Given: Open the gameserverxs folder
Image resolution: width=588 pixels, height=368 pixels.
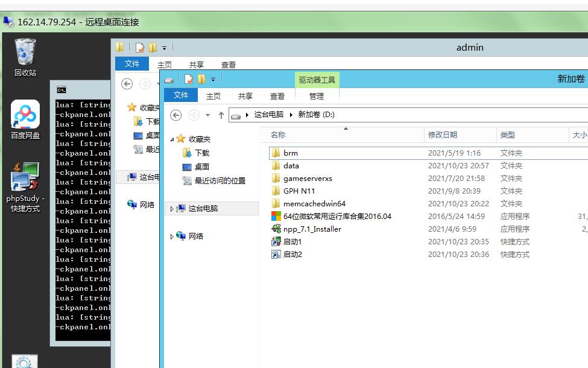Looking at the screenshot, I should click(307, 179).
